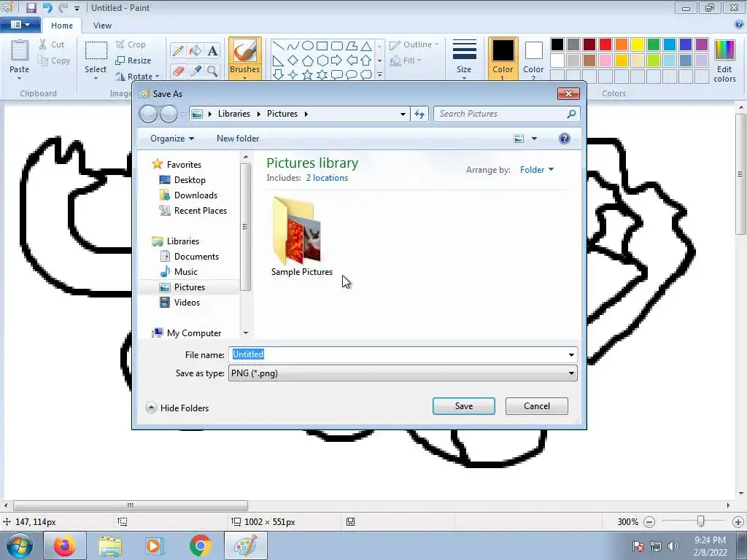Select Recent Places in navigation pane

point(200,211)
